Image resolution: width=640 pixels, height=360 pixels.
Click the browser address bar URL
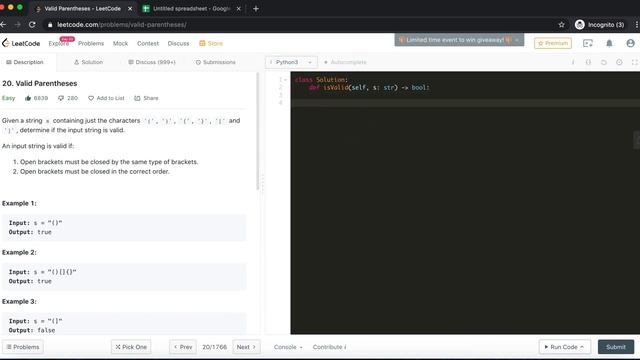click(x=122, y=25)
